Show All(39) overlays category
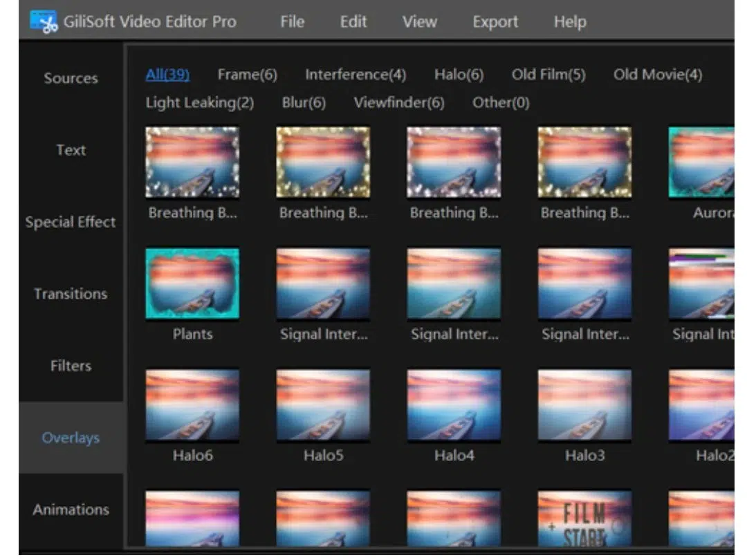 [x=167, y=75]
